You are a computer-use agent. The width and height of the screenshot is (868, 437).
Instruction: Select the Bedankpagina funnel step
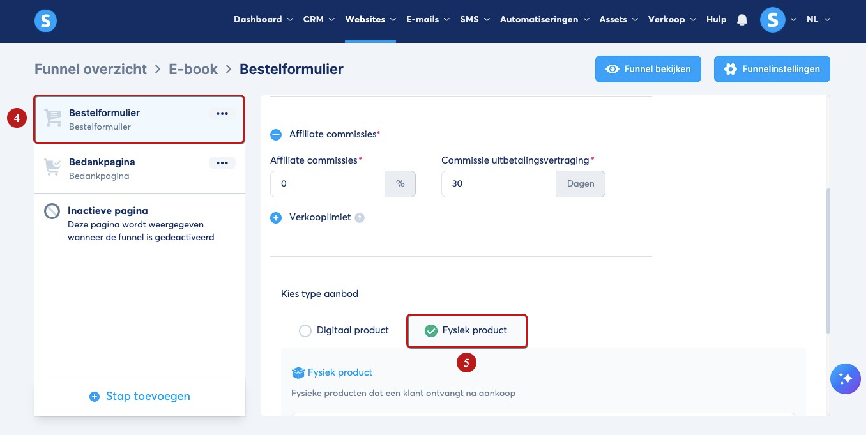(x=139, y=169)
